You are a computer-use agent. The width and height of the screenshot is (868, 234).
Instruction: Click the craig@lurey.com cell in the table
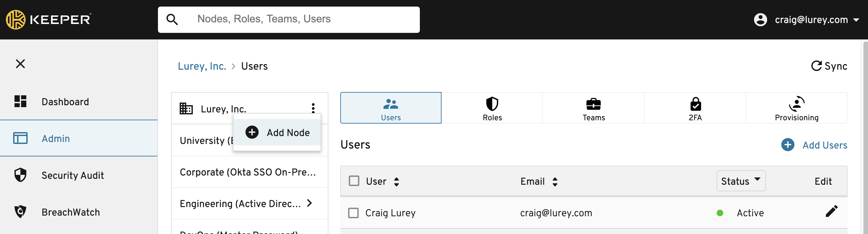point(556,213)
